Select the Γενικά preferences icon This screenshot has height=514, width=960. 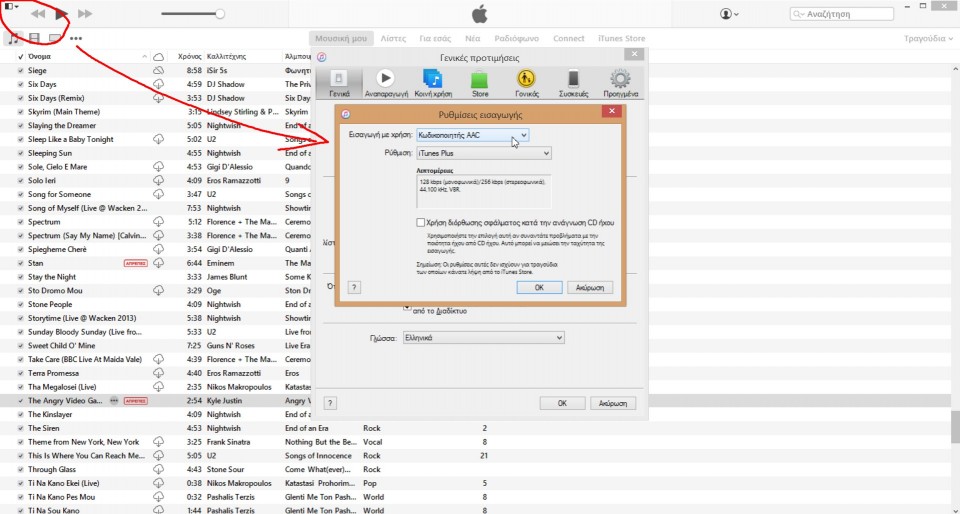click(x=339, y=83)
